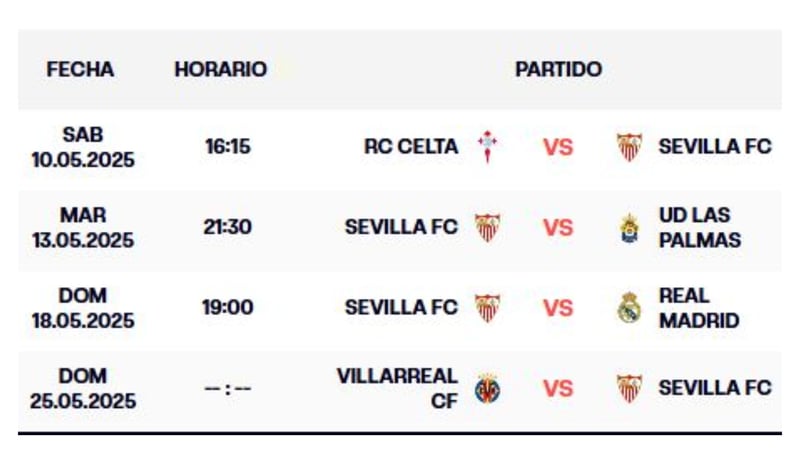Select the DOM 18.05.2025 date cell
The image size is (800, 453).
coord(82,308)
